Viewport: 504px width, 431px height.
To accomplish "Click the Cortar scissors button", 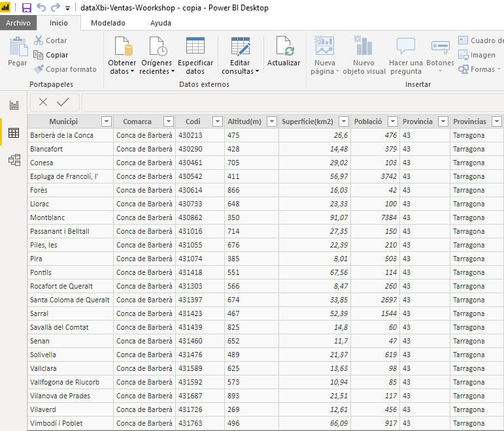I will pyautogui.click(x=50, y=40).
